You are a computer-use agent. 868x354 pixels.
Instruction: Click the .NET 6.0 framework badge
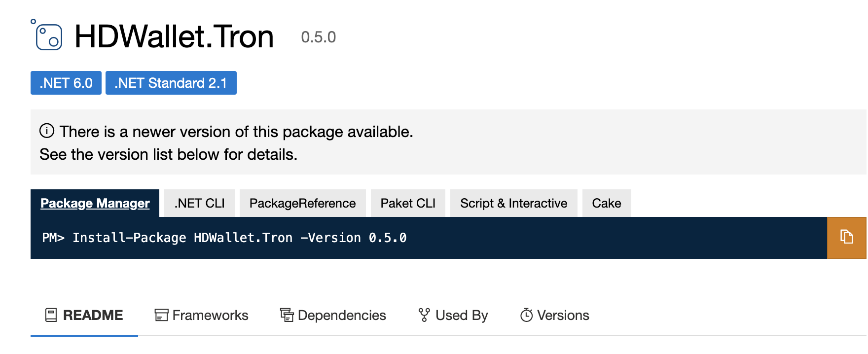[66, 83]
